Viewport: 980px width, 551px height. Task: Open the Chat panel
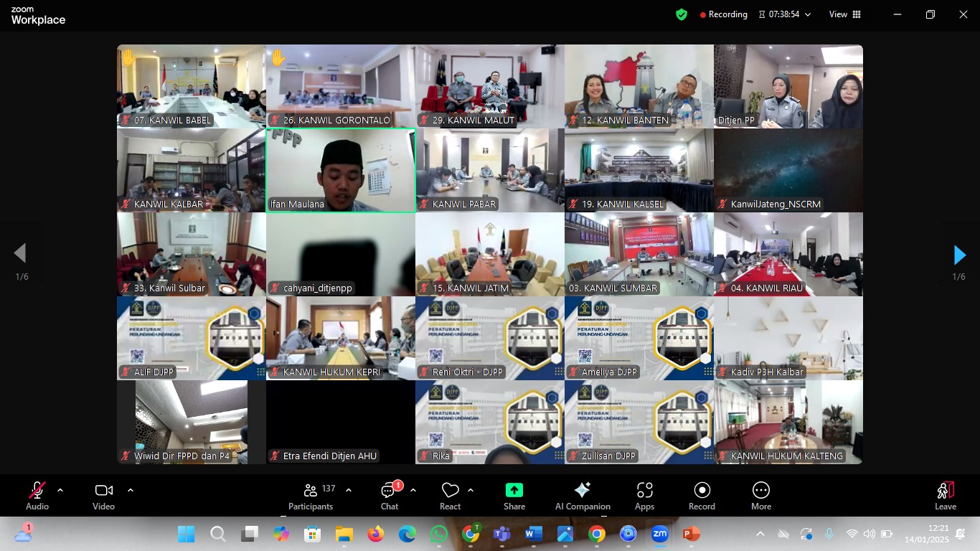389,496
